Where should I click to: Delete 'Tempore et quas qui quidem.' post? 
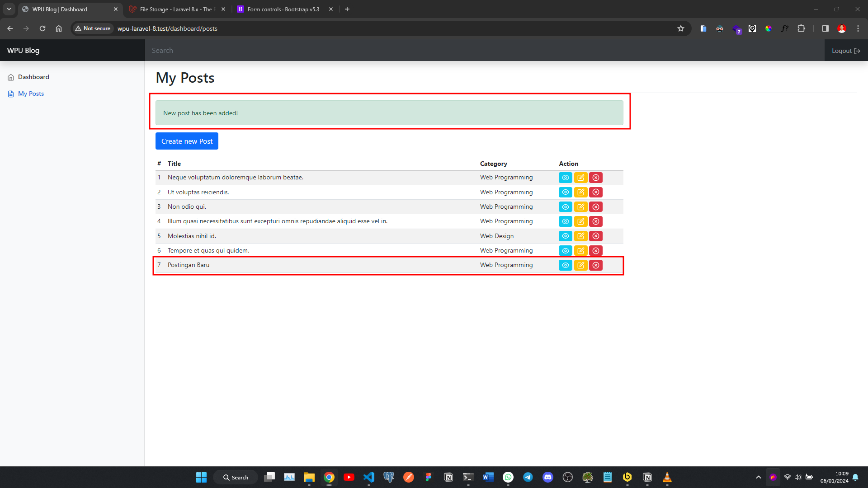[x=596, y=251]
